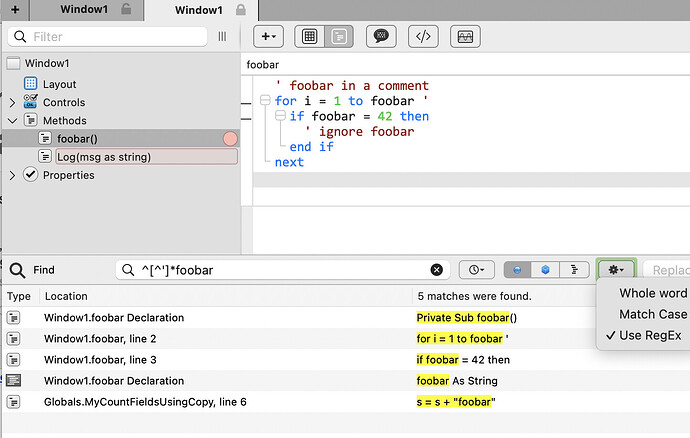Viewport: 690px width, 438px height.
Task: Select Layout in the navigator
Action: click(59, 84)
